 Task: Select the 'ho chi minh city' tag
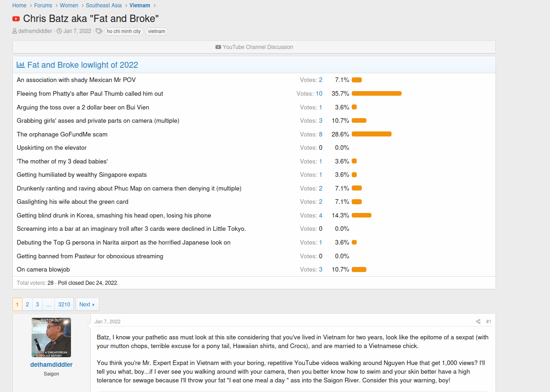(x=124, y=32)
